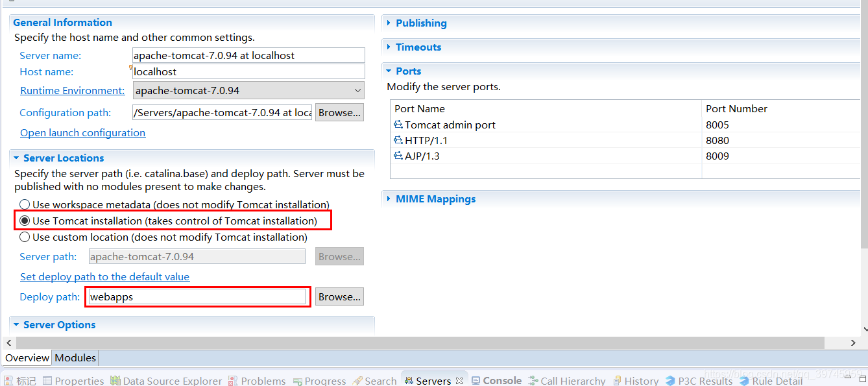Click Browse next to Deploy path
This screenshot has height=386, width=868.
pyautogui.click(x=339, y=296)
